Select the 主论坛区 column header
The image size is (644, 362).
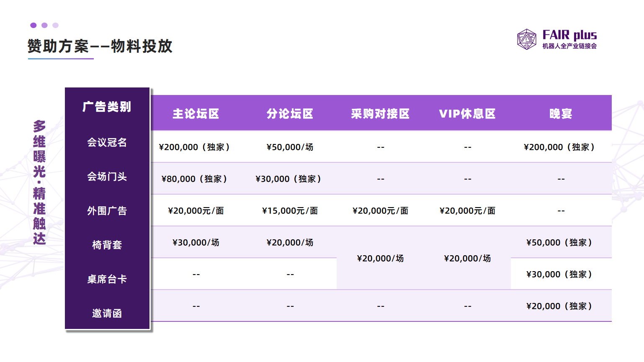tap(196, 114)
